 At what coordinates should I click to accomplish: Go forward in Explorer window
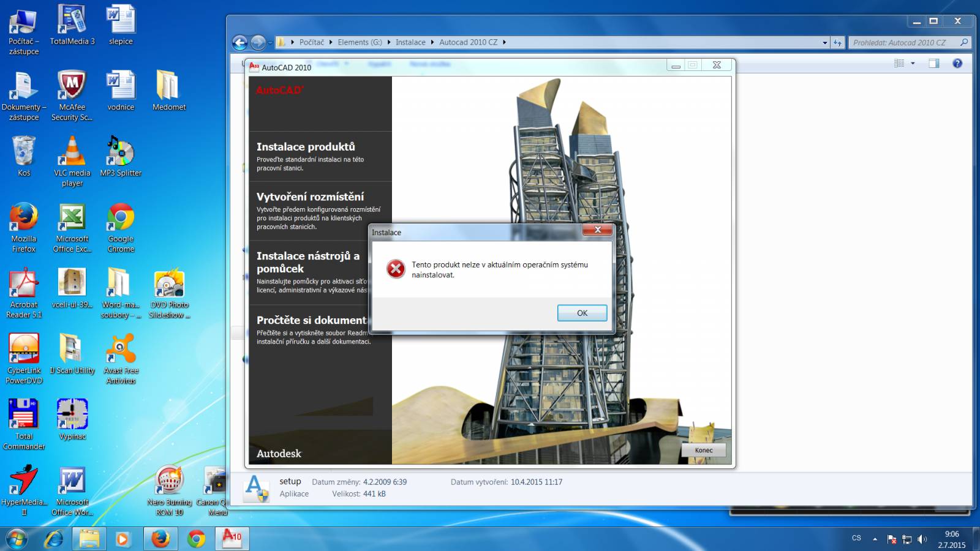click(x=258, y=42)
